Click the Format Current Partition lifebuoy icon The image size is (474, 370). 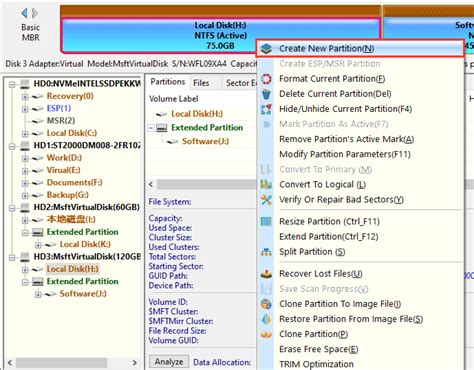[x=266, y=79]
